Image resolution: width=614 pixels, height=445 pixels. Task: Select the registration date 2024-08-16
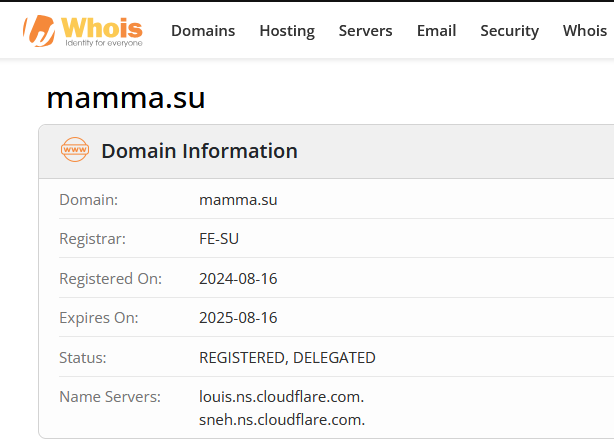point(238,279)
